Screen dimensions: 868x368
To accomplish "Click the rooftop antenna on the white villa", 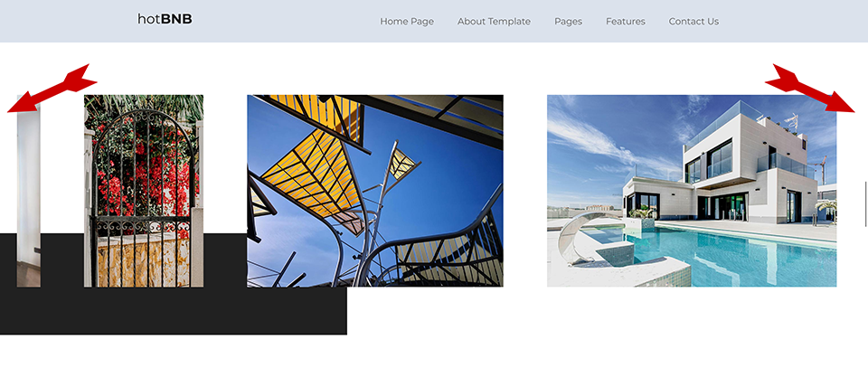I will coord(793,121).
